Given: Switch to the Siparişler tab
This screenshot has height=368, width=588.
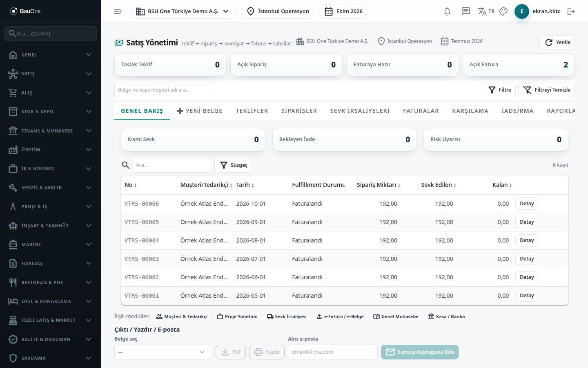Looking at the screenshot, I should (299, 111).
